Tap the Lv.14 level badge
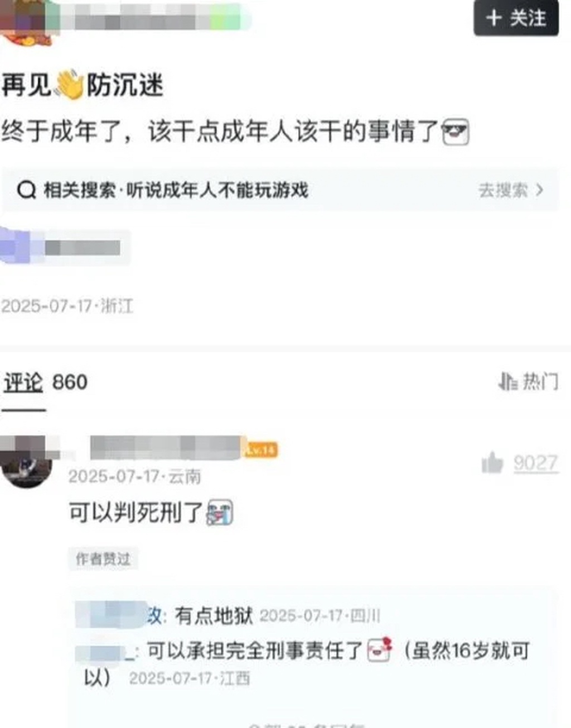Viewport: 571px width, 728px height. (260, 449)
